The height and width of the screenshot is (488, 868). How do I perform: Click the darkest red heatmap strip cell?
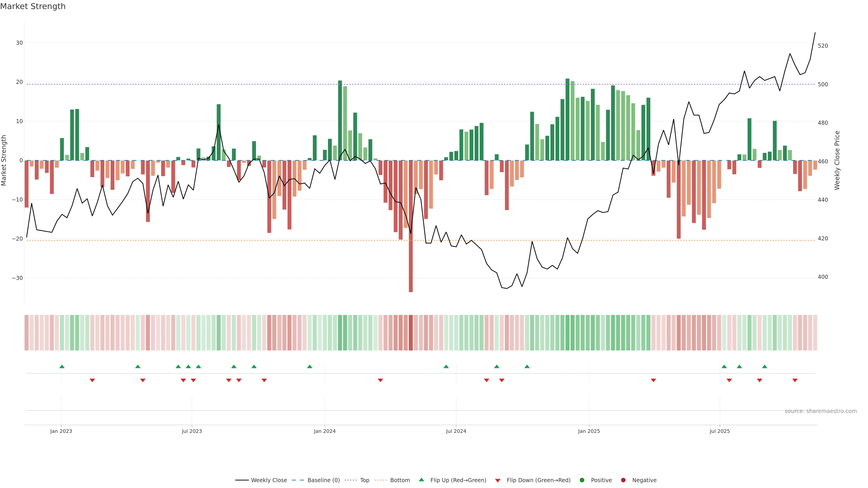point(411,332)
